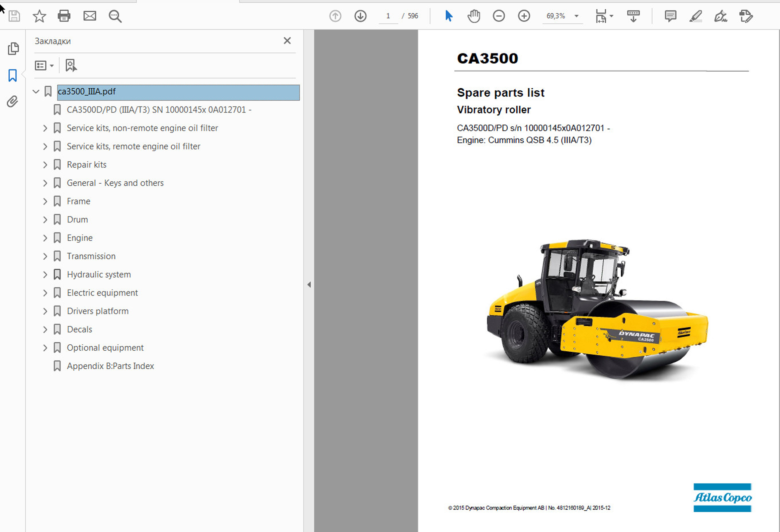
Task: Collapse the navigation pane divider arrow
Action: coord(309,285)
